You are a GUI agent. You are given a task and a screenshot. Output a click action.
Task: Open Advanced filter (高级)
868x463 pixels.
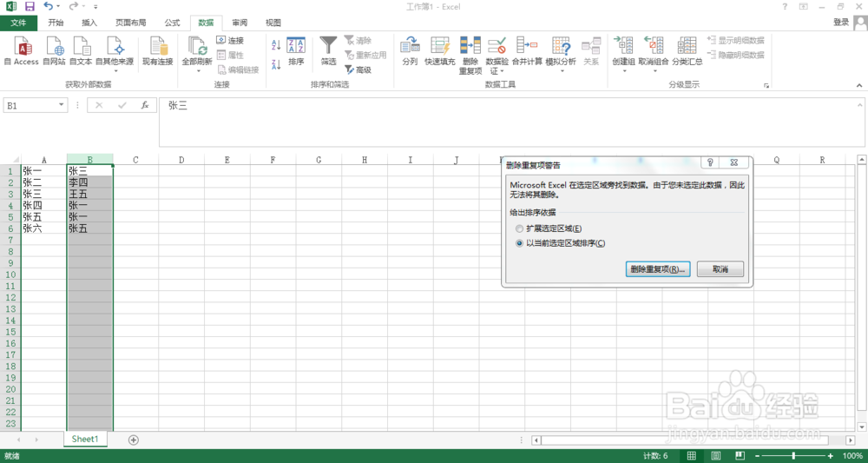click(358, 69)
